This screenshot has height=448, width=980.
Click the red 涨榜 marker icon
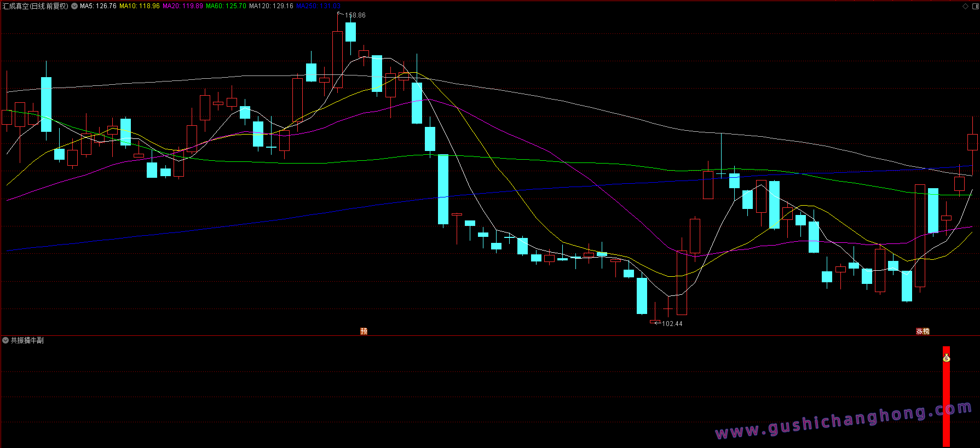tap(923, 331)
